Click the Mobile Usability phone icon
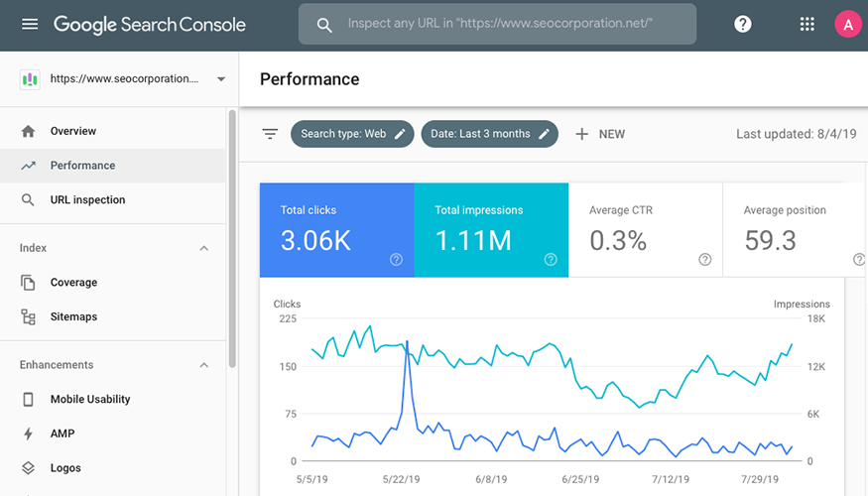Viewport: 868px width, 496px height. pyautogui.click(x=28, y=399)
